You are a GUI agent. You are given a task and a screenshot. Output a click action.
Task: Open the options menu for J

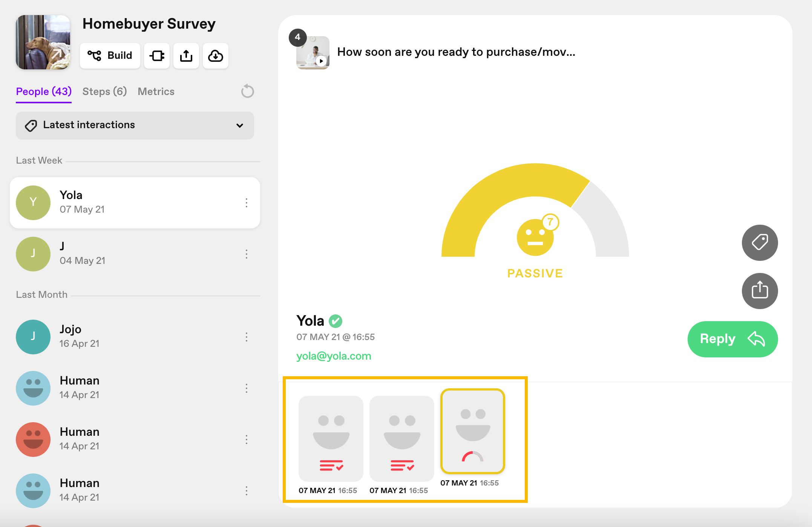click(247, 254)
